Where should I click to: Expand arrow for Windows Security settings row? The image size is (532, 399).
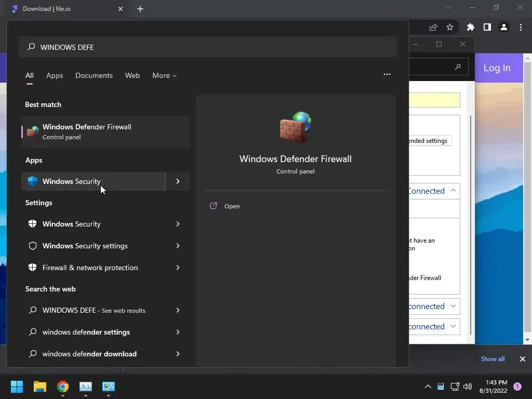click(178, 246)
